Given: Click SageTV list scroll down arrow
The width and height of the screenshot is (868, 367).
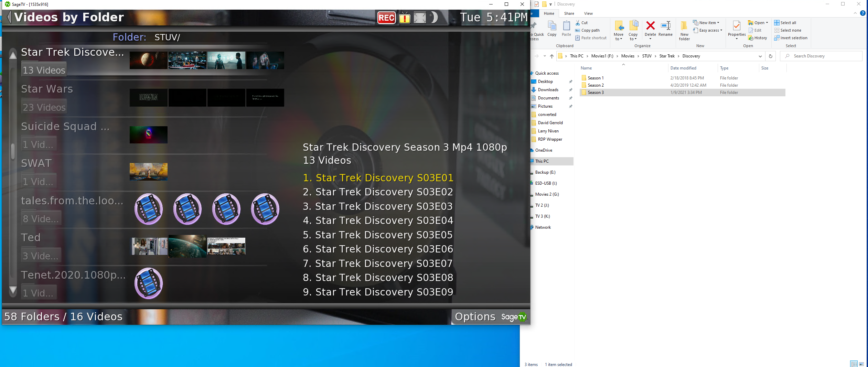Looking at the screenshot, I should click(13, 291).
